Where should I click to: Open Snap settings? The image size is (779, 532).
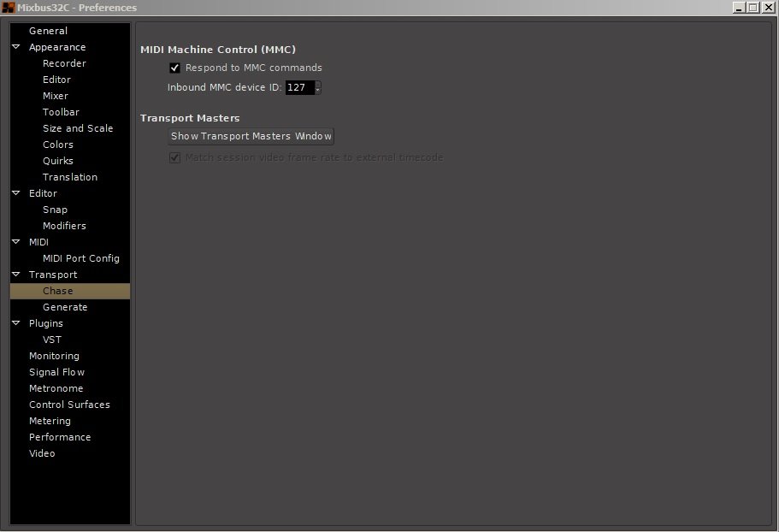(x=55, y=210)
